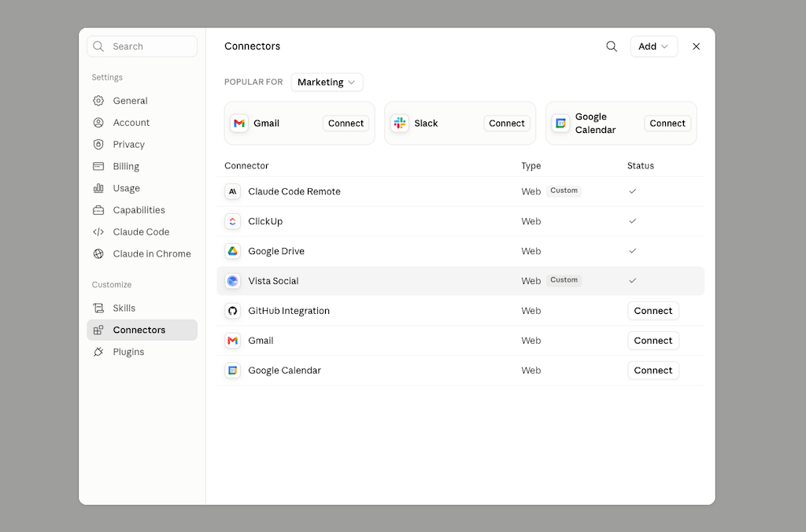Select Connectors in the sidebar
This screenshot has width=806, height=532.
[142, 330]
